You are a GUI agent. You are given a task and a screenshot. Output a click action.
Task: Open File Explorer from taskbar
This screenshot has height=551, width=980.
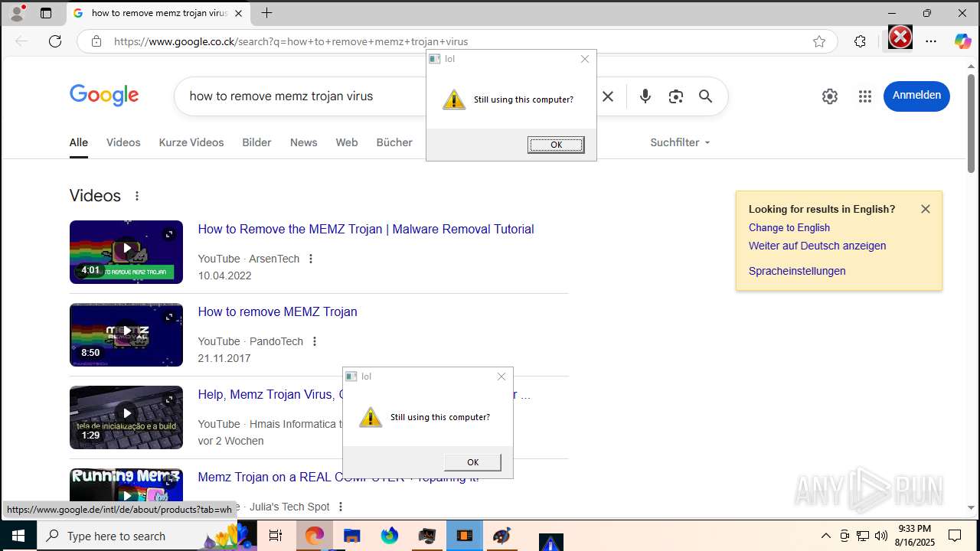tap(351, 536)
